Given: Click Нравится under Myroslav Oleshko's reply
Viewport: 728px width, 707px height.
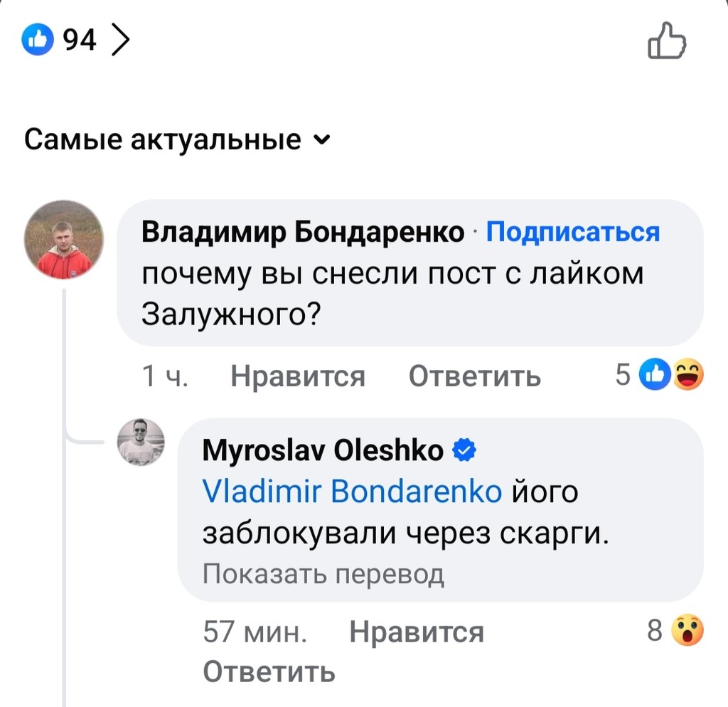Looking at the screenshot, I should pyautogui.click(x=416, y=630).
